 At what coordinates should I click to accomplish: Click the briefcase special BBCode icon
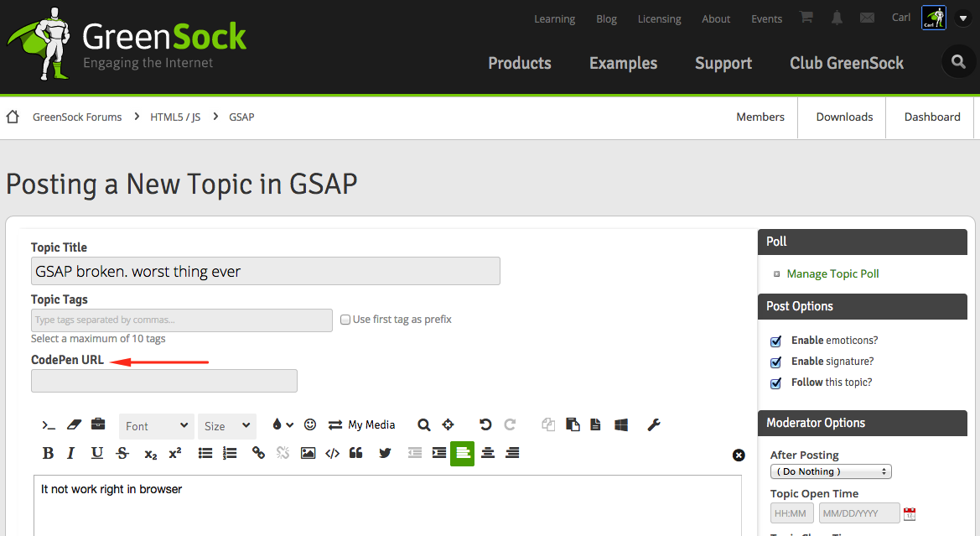click(98, 424)
